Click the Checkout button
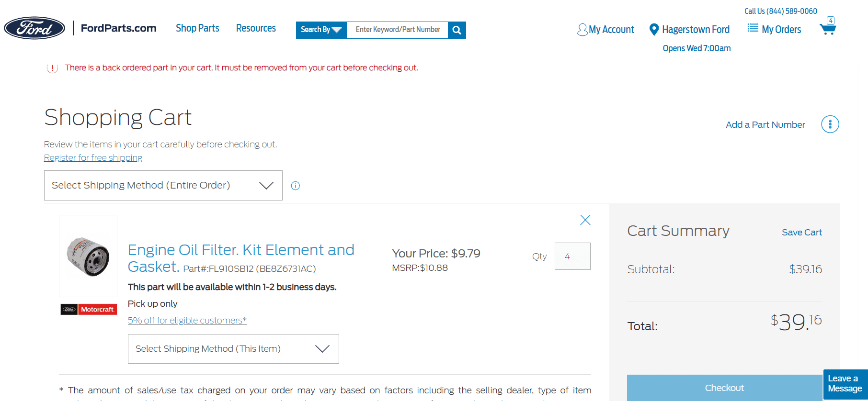868x401 pixels. point(724,388)
